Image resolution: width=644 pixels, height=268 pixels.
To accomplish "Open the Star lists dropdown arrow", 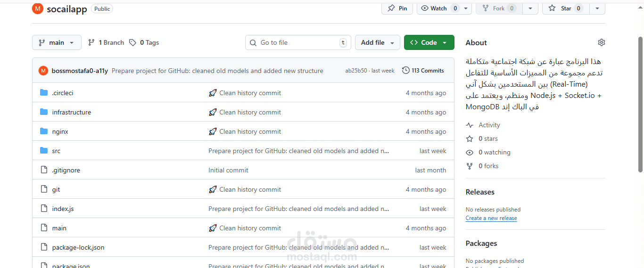I will (597, 8).
